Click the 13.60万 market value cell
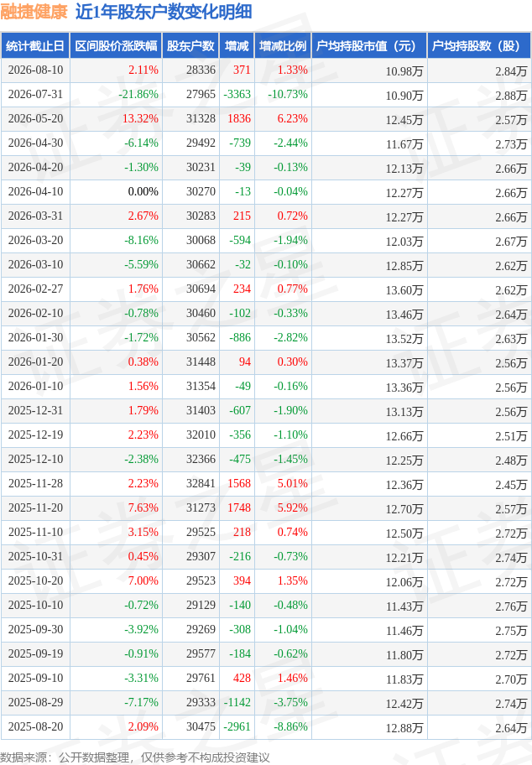The height and width of the screenshot is (765, 532). [x=404, y=289]
